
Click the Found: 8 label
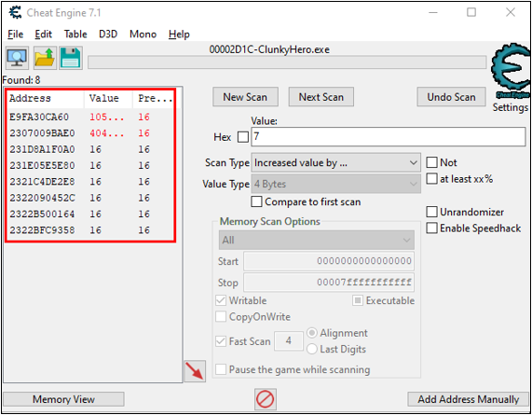[x=21, y=80]
